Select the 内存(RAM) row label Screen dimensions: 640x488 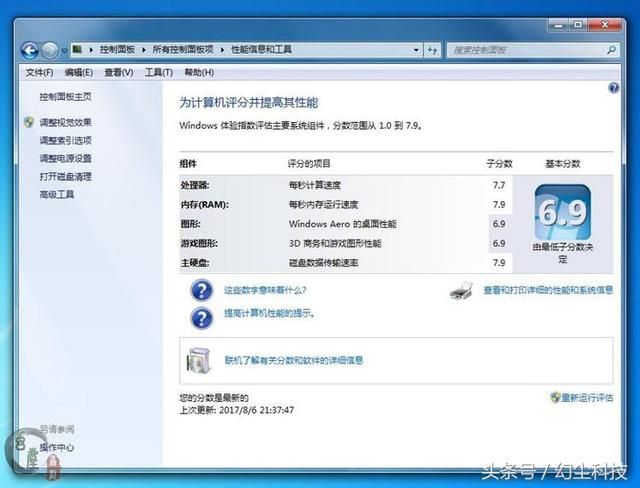pyautogui.click(x=204, y=204)
